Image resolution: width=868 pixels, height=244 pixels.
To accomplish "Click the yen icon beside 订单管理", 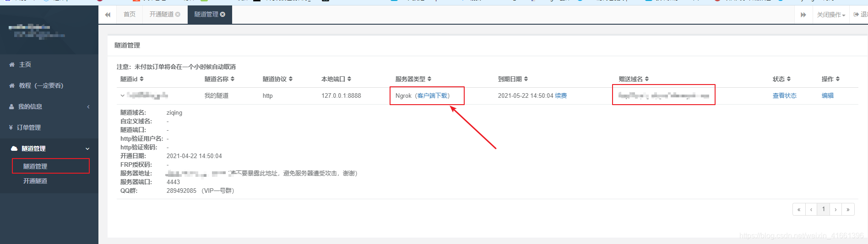I will 11,128.
